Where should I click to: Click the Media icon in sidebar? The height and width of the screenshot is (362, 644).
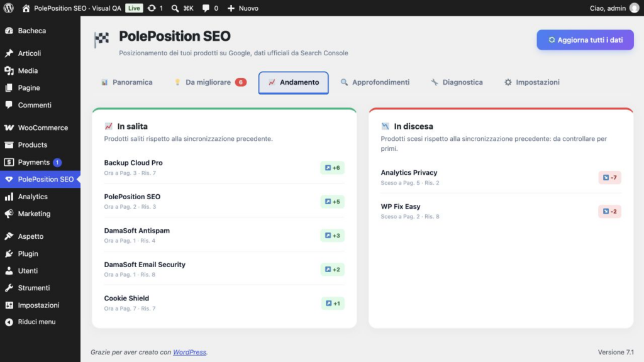(9, 70)
